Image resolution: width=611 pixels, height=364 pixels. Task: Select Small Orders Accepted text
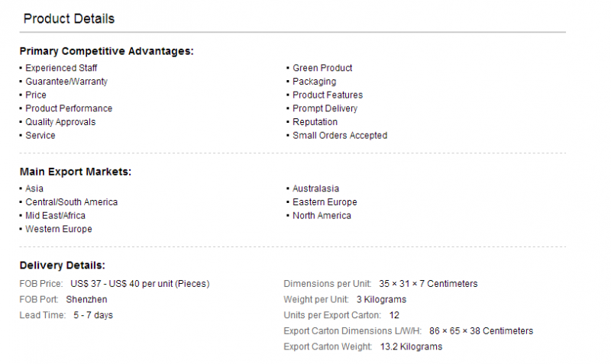340,136
